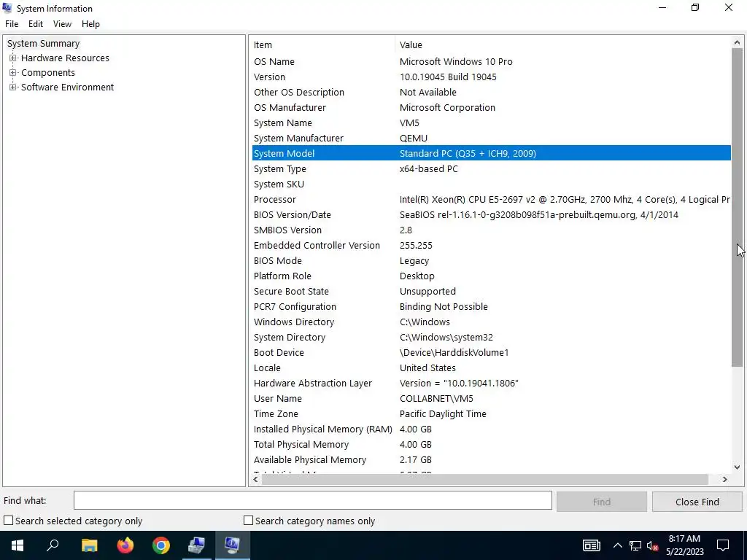Select the PCR7 Configuration row
The width and height of the screenshot is (747, 560).
[x=491, y=307]
